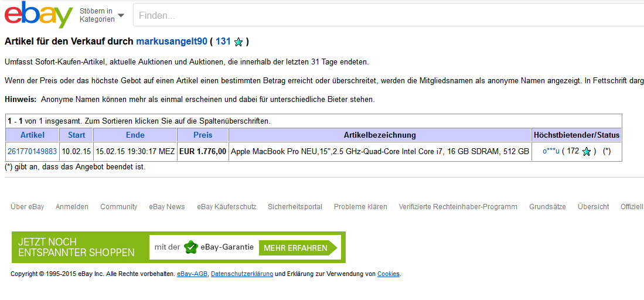Click the eBay-Garantie checkmark badge icon
Screen dimensions: 644x300
coord(190,247)
